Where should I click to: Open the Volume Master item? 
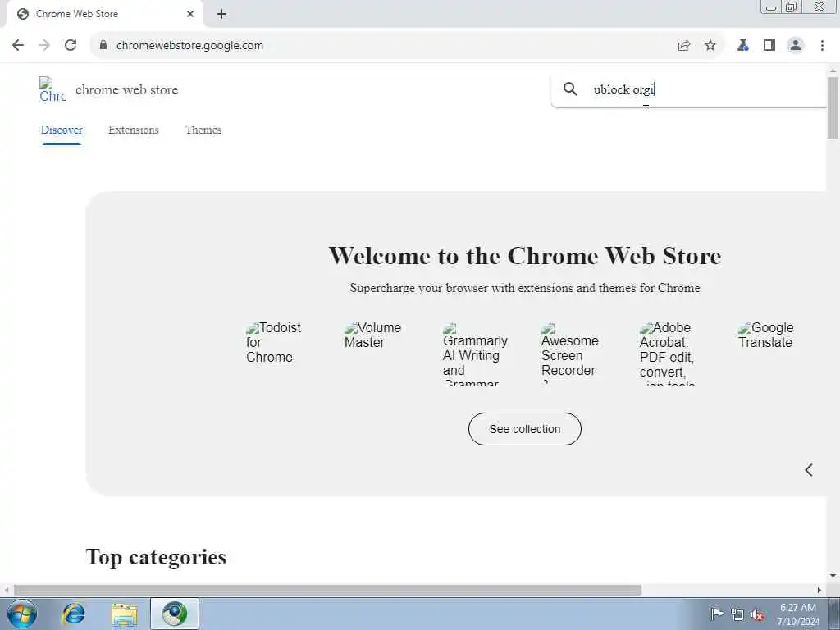coord(373,335)
